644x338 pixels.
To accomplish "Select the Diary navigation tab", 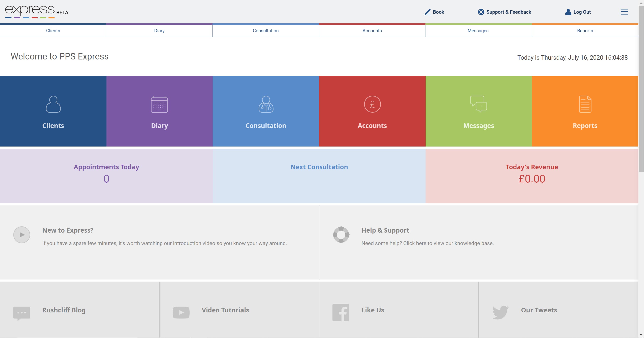I will coord(159,31).
